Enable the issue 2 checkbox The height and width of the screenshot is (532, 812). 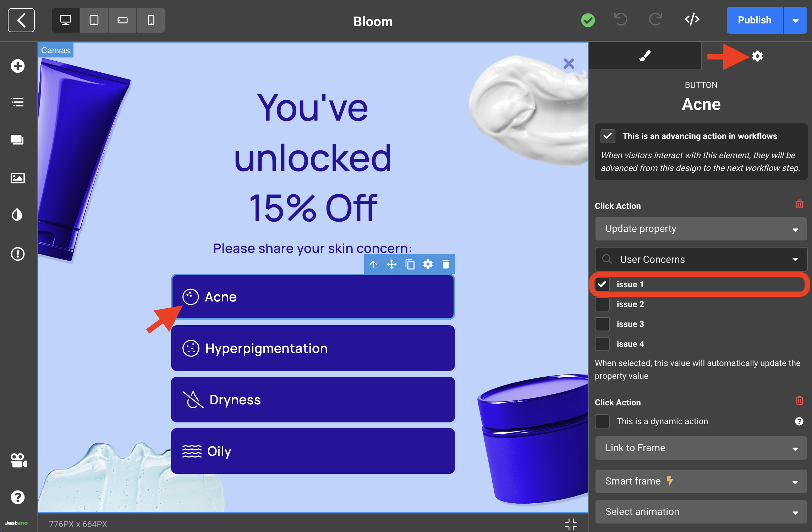point(602,304)
